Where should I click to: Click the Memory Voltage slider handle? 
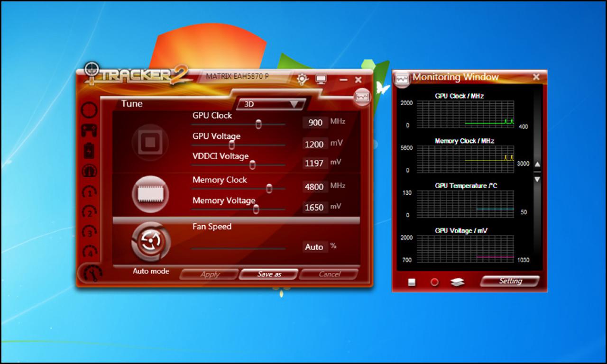click(256, 209)
